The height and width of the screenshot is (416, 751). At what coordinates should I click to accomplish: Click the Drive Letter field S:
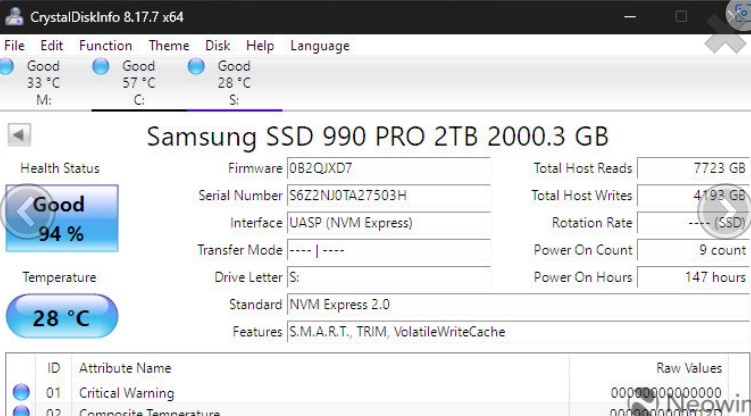pyautogui.click(x=388, y=278)
